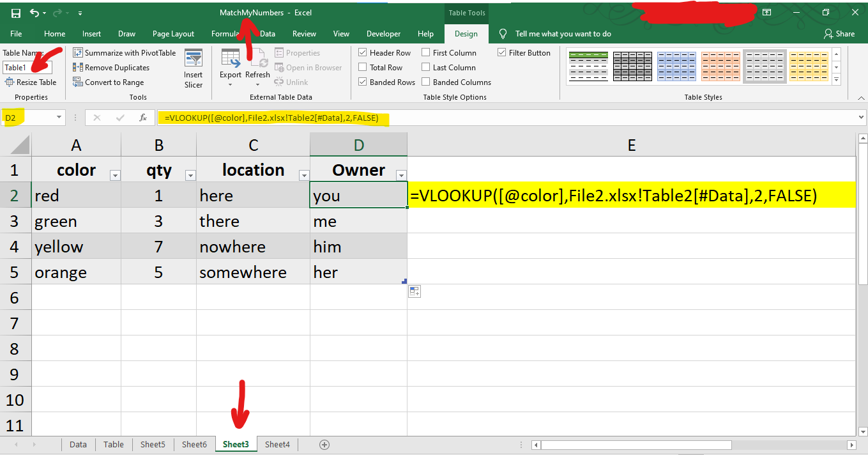
Task: Click Ribbon Display Options icon
Action: point(766,13)
